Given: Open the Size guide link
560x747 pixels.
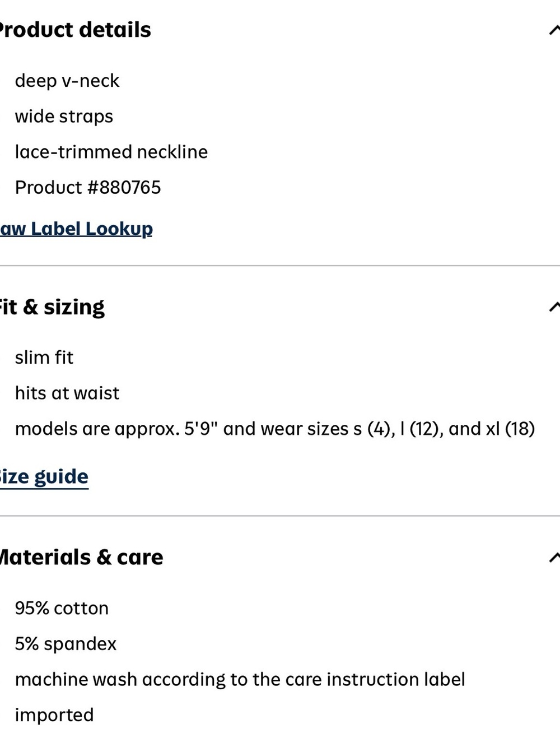Looking at the screenshot, I should tap(44, 477).
